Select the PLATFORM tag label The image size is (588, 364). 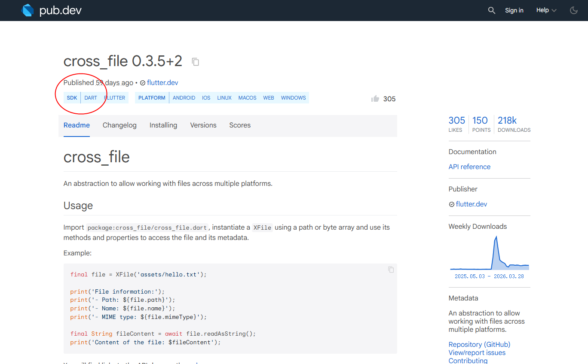[x=152, y=98]
